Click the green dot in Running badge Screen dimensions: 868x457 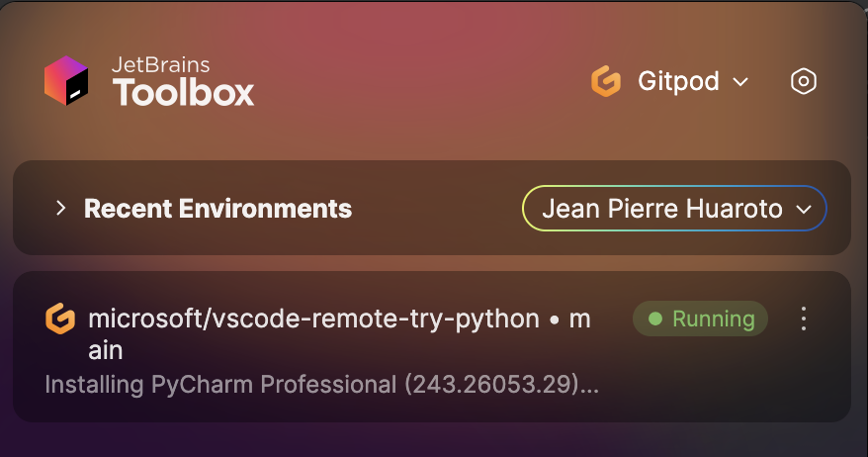pos(655,319)
